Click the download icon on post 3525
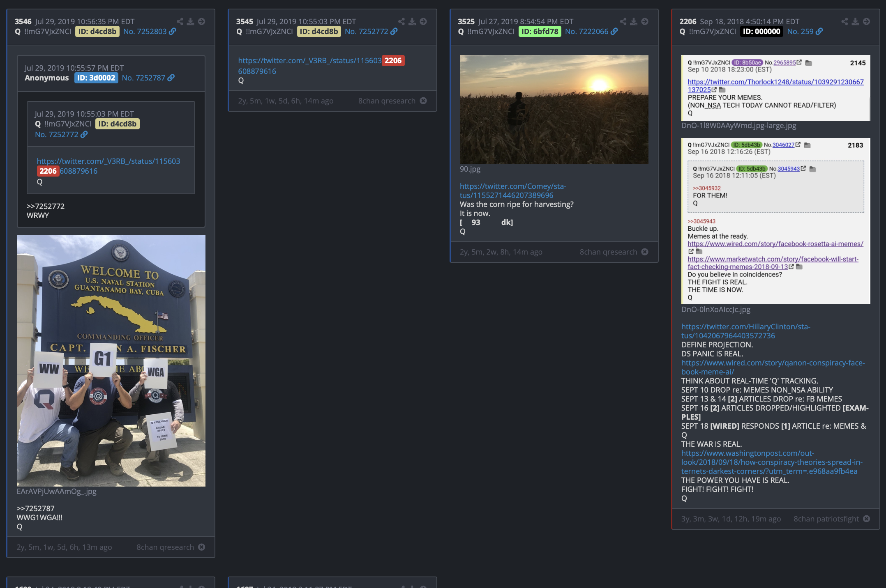This screenshot has width=886, height=588. click(x=634, y=21)
